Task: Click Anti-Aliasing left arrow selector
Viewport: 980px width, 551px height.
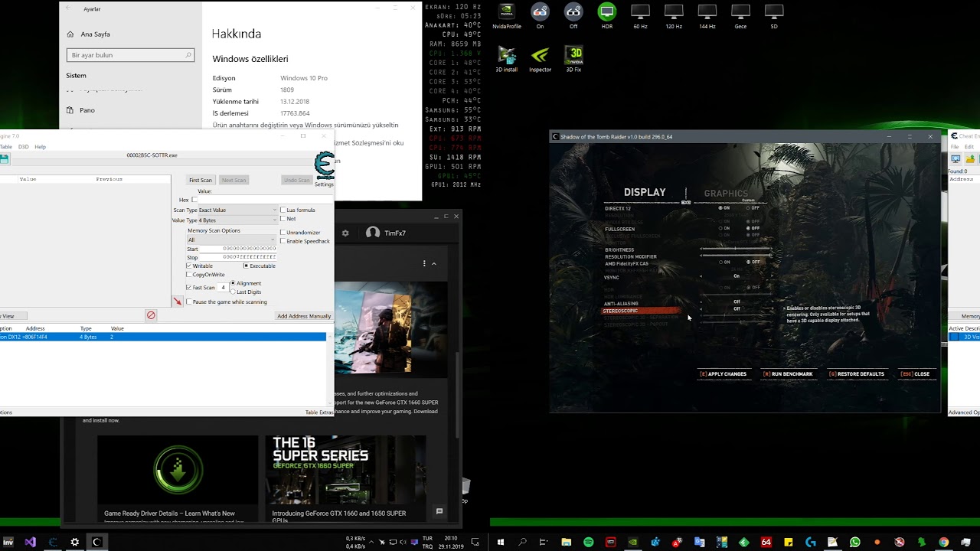Action: tap(701, 302)
